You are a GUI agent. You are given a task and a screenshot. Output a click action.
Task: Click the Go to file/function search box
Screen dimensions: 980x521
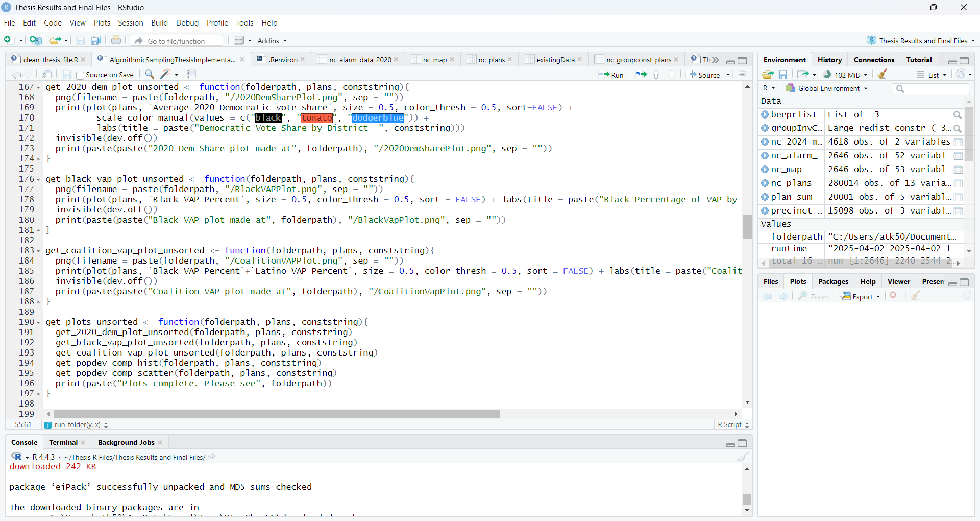coord(176,41)
